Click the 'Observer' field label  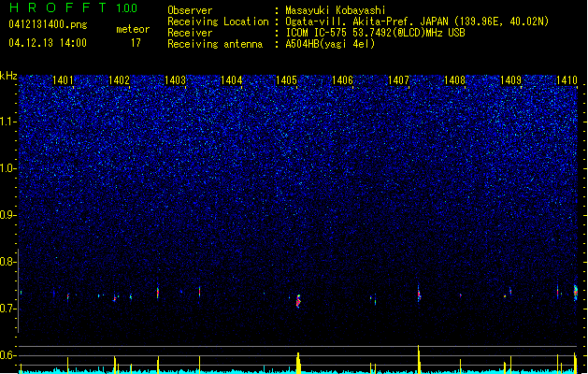190,10
